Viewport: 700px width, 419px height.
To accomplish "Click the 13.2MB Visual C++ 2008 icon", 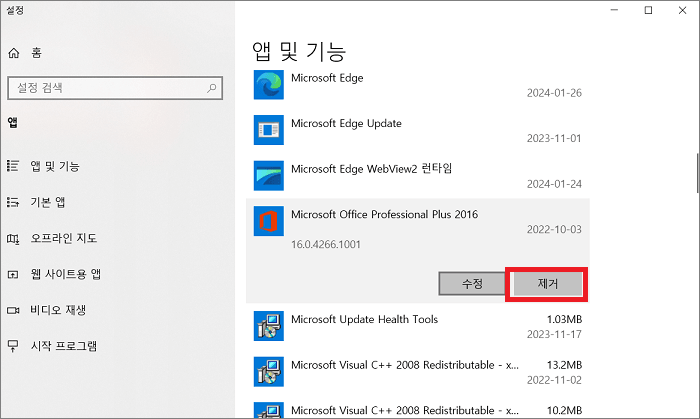I will click(269, 371).
